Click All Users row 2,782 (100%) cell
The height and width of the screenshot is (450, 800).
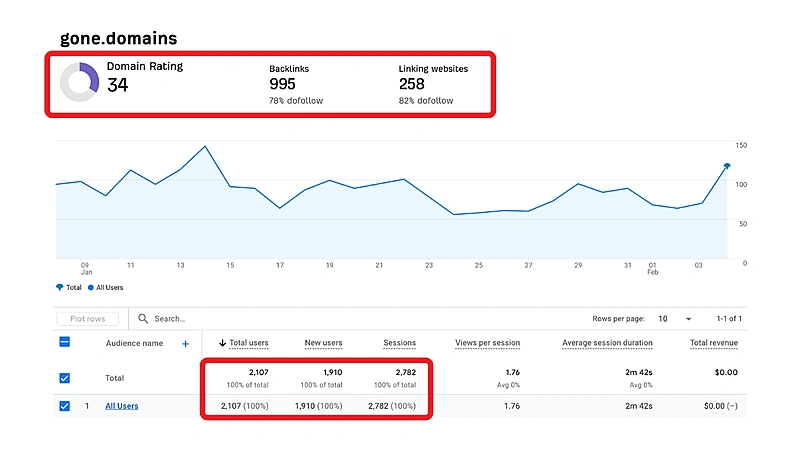(x=392, y=406)
